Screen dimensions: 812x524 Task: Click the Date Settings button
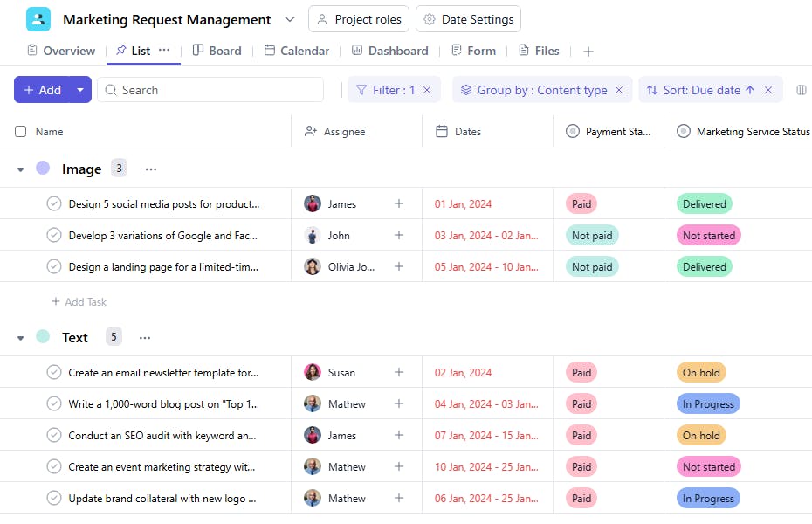point(469,19)
